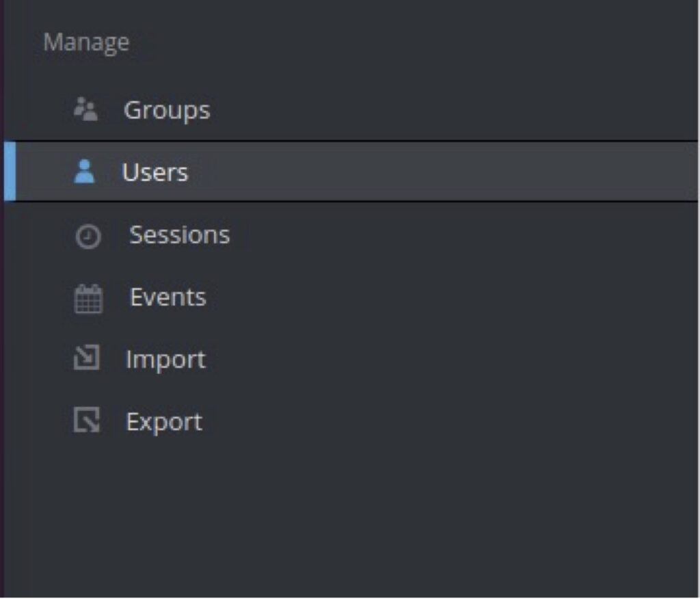Click the Export arrow icon

click(87, 421)
